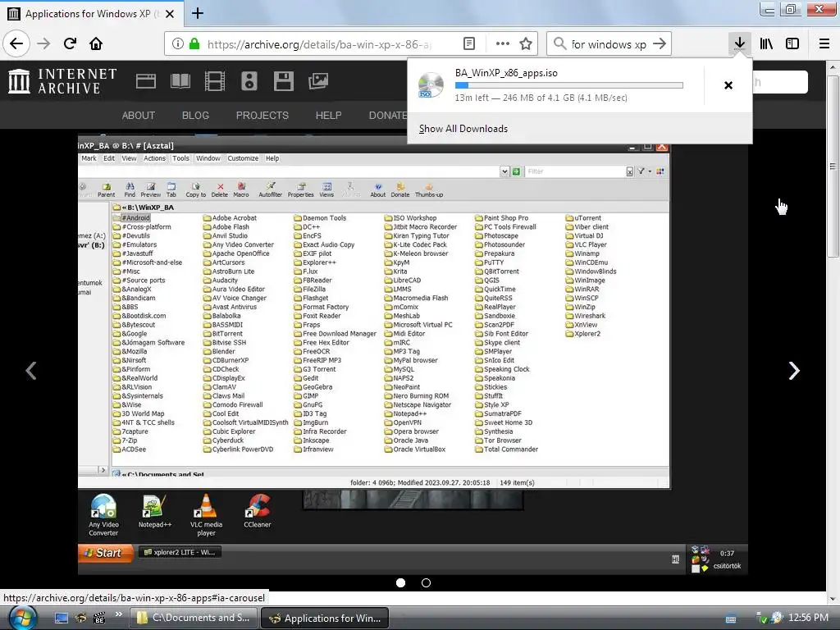840x630 pixels.
Task: Open the Firefox home page
Action: click(x=96, y=44)
